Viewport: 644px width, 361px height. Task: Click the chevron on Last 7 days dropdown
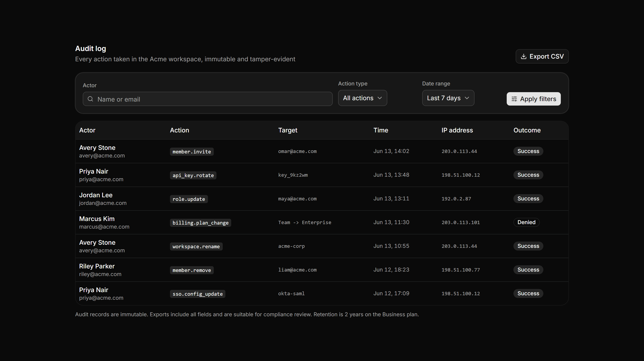(x=467, y=98)
